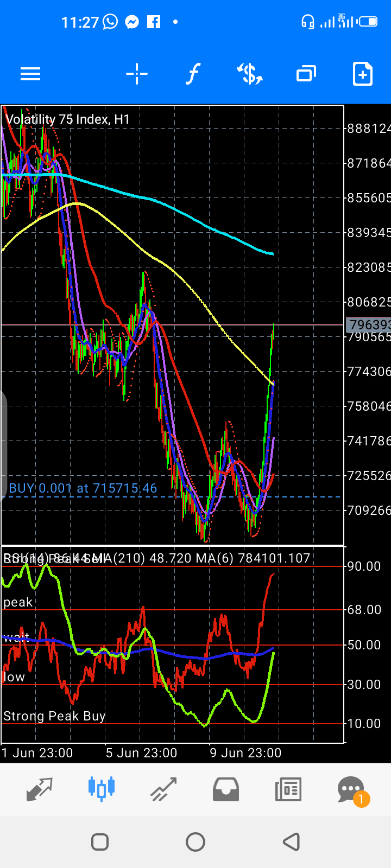Activate the crosshair tool

point(137,74)
